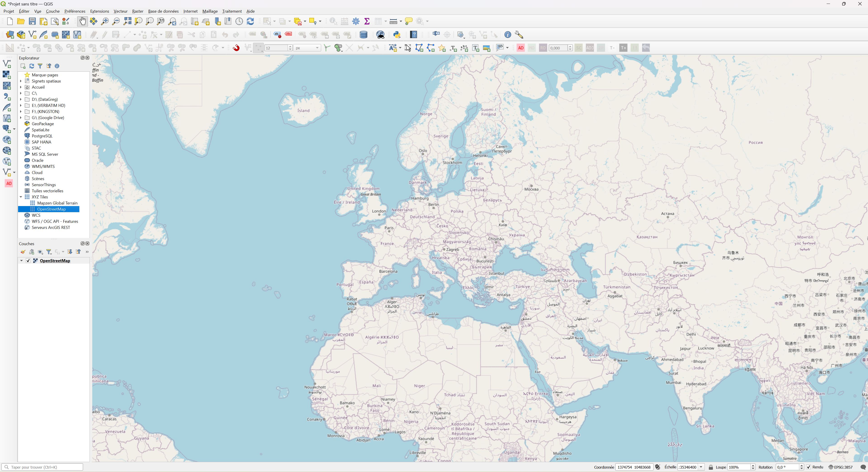Expand the G:\ (Google Drive) node
Image resolution: width=868 pixels, height=472 pixels.
[21, 117]
